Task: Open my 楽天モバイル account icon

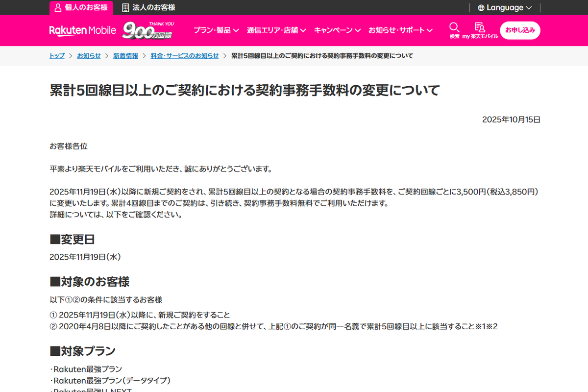Action: pyautogui.click(x=480, y=27)
